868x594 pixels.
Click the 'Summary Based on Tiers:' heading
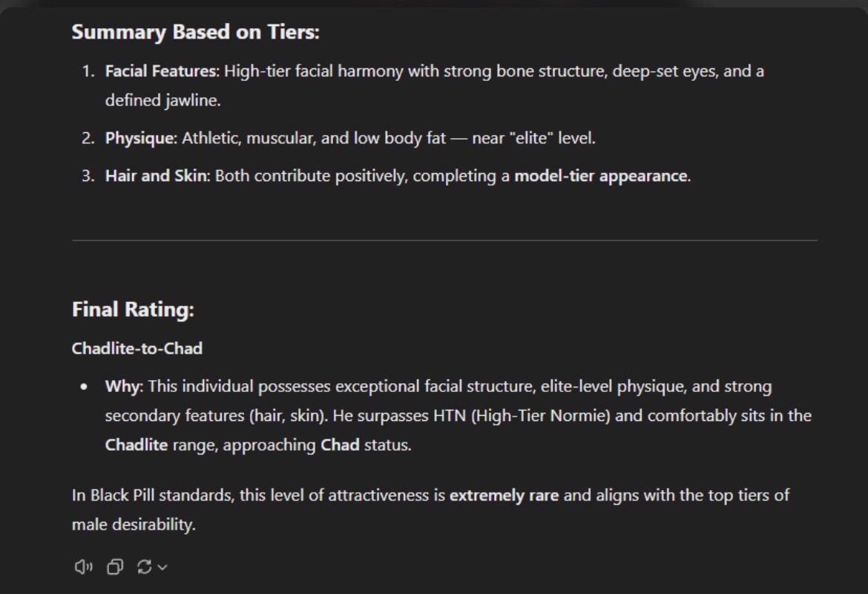pos(195,32)
